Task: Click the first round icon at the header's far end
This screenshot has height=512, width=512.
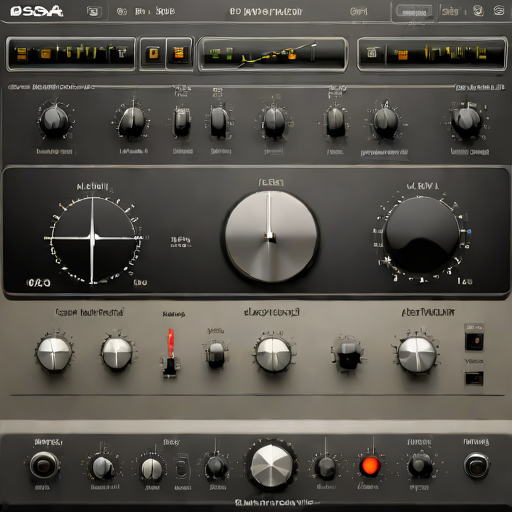Action: tap(478, 11)
